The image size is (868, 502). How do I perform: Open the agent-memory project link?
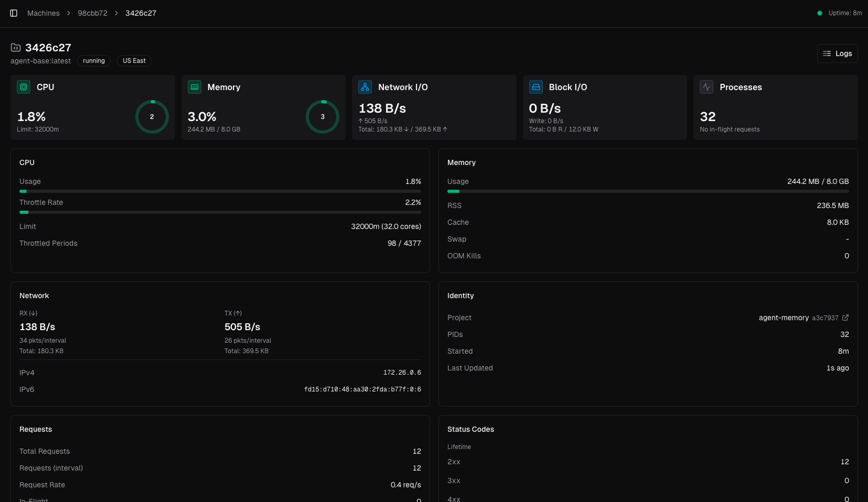coord(784,318)
